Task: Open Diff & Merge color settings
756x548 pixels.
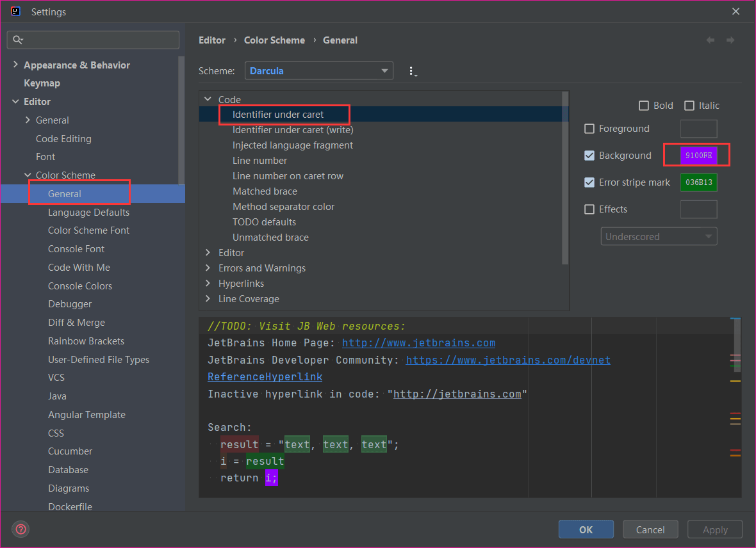Action: [77, 323]
